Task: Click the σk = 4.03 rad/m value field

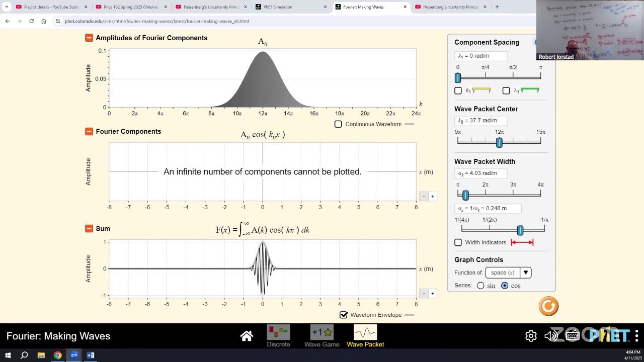Action: pyautogui.click(x=480, y=173)
